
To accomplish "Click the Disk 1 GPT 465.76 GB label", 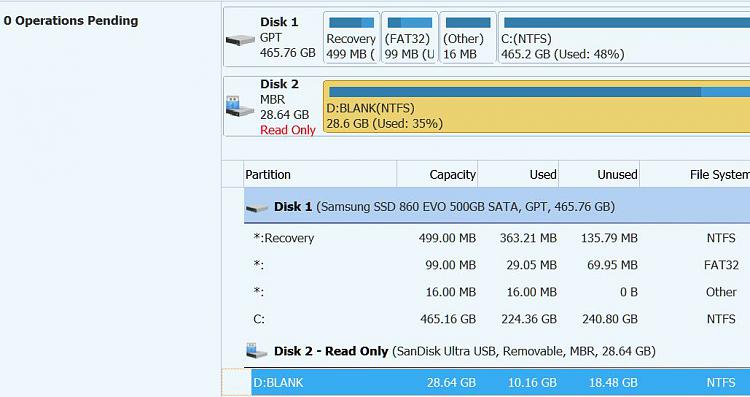I will coord(287,37).
